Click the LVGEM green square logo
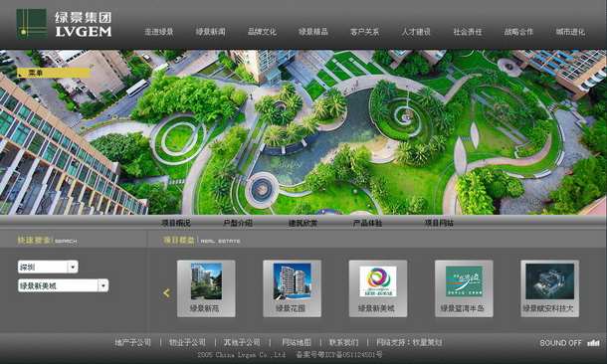Viewport: 607px width, 364px height. (32, 24)
